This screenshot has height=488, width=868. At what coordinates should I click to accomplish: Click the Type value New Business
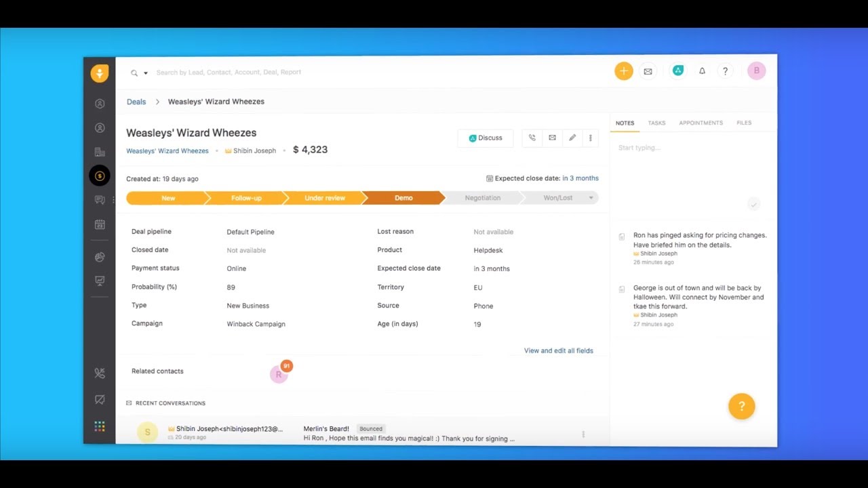point(248,306)
